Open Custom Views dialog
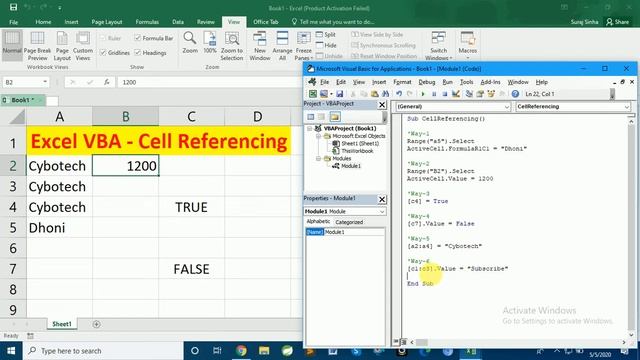 (83, 46)
